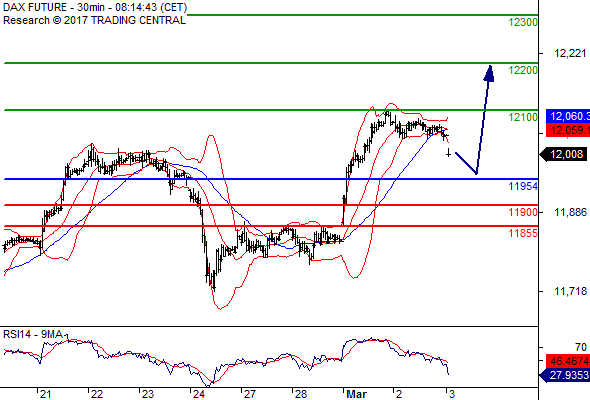
Task: Click the RSI 70 level label
Action: coord(581,347)
